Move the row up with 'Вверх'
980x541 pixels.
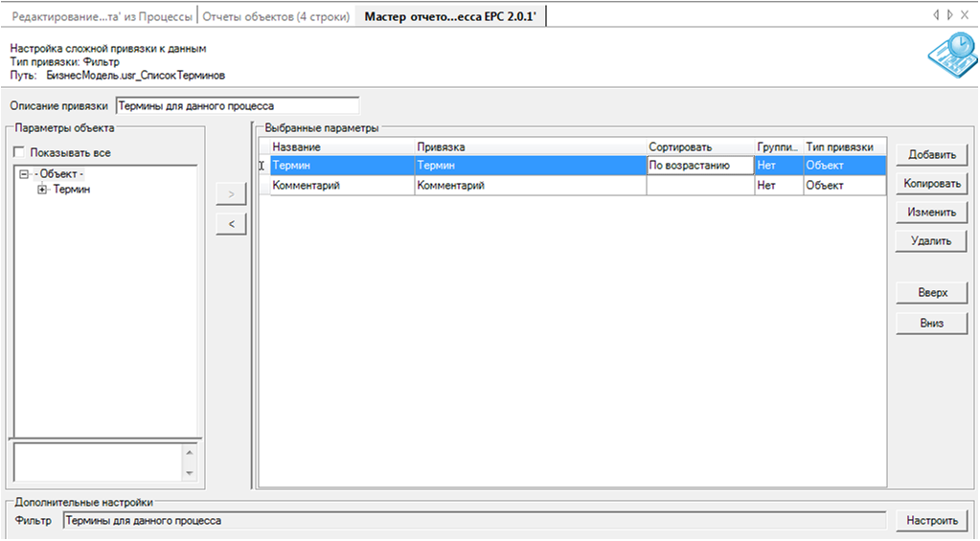coord(931,293)
